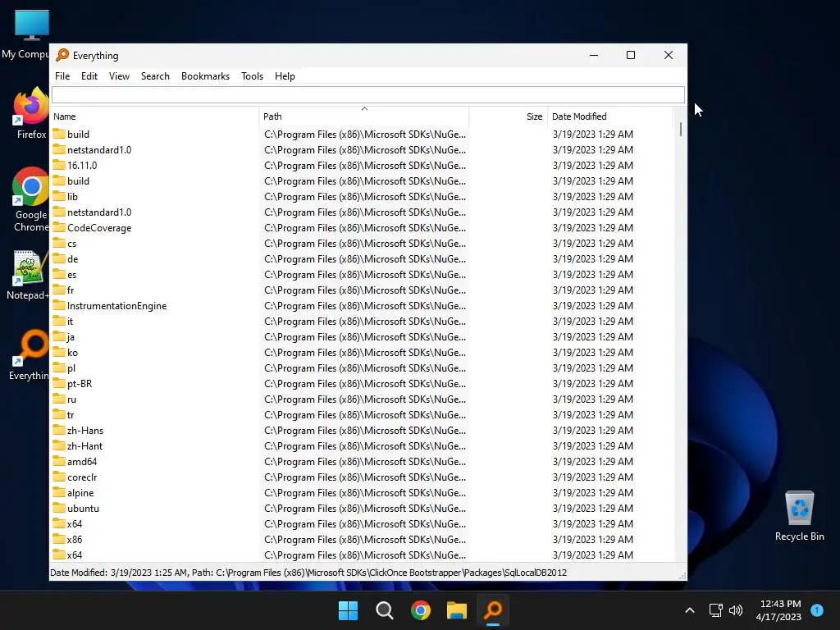Select the fr folder icon

click(59, 290)
